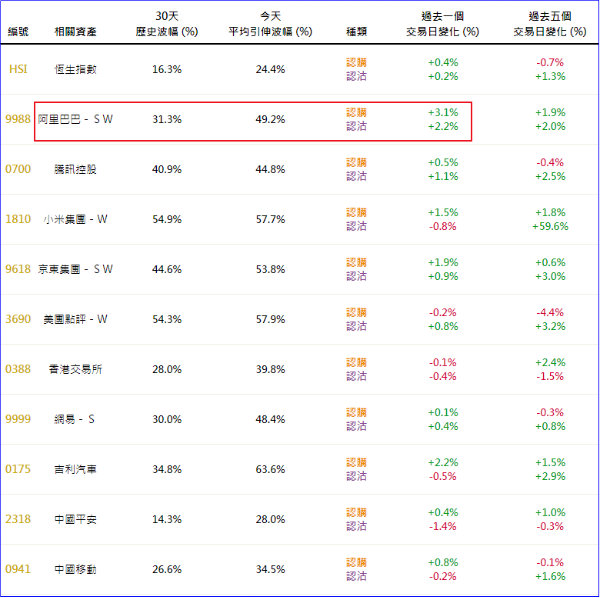Click HSI call five-day change -0.7%
Image resolution: width=600 pixels, height=598 pixels.
click(550, 62)
